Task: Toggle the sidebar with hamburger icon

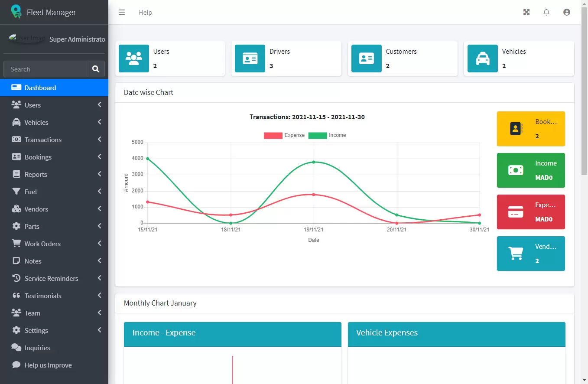Action: tap(122, 12)
